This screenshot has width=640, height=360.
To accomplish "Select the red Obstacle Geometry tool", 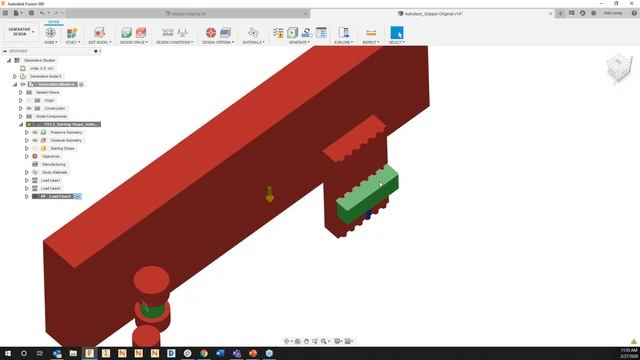I will tap(141, 33).
